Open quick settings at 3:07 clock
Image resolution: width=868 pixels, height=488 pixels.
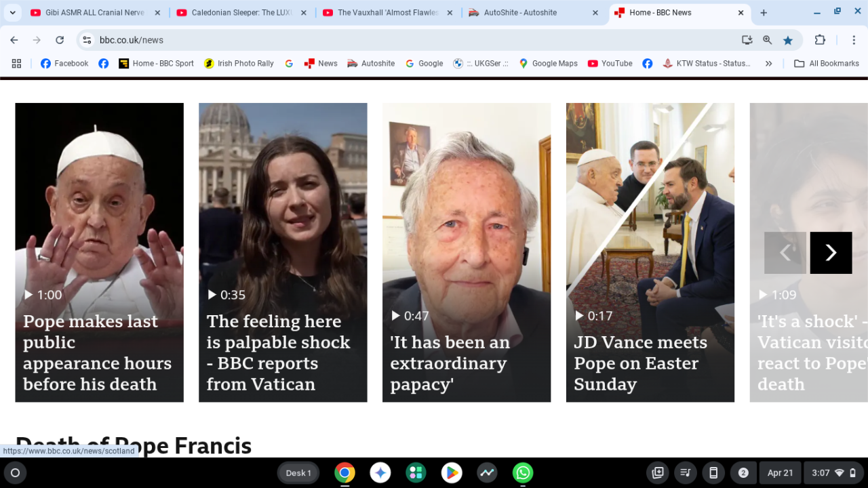click(x=834, y=473)
